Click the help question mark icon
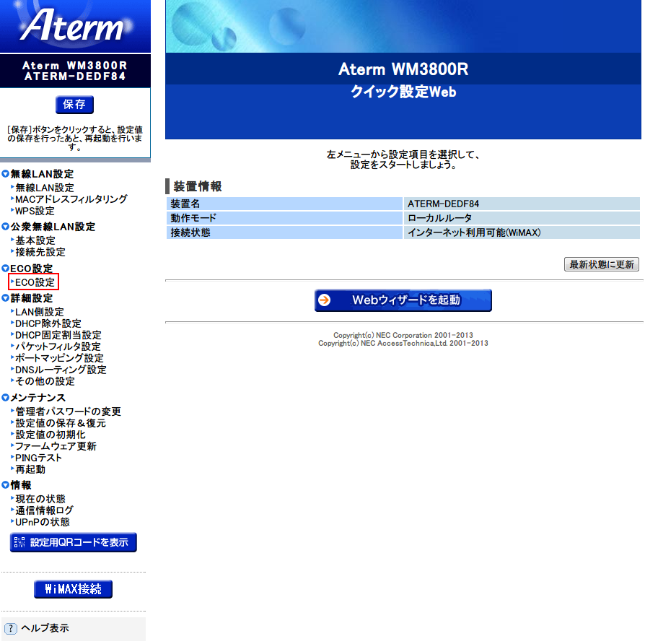The image size is (645, 644). (x=11, y=628)
